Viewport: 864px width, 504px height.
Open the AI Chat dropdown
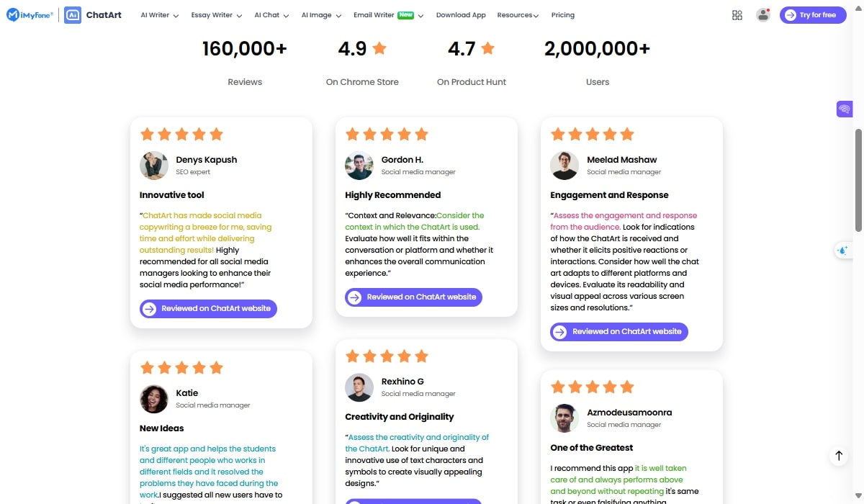271,15
